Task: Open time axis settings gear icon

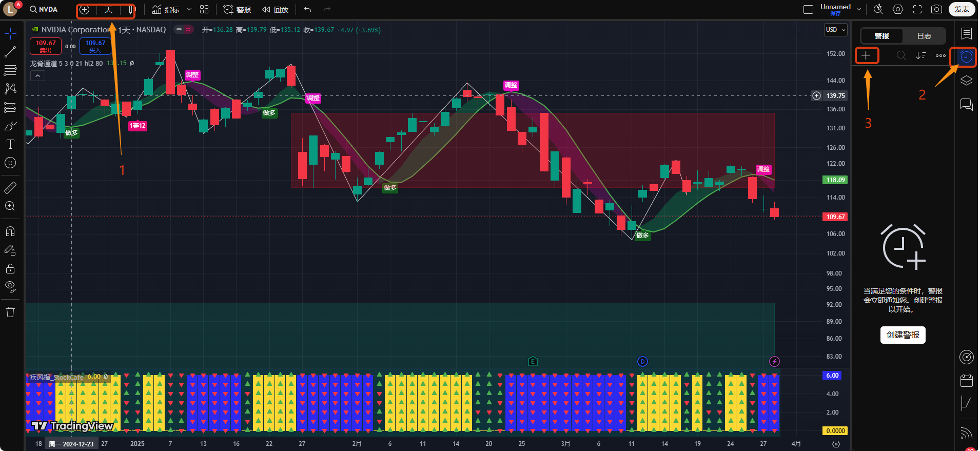Action: coord(836,444)
